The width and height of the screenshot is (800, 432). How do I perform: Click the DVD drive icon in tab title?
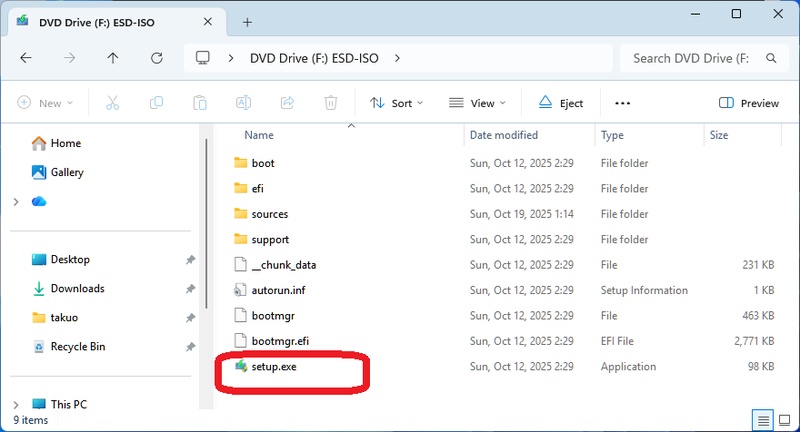coord(22,21)
